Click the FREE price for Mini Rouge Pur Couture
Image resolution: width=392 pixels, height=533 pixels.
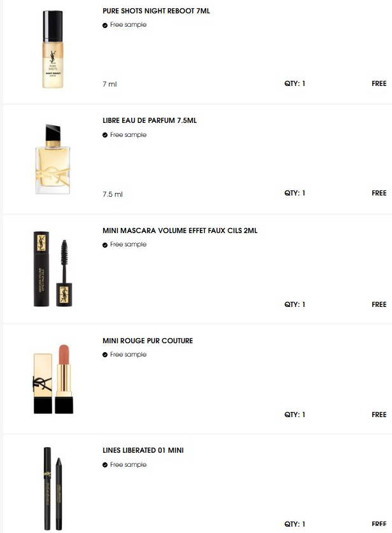(379, 415)
